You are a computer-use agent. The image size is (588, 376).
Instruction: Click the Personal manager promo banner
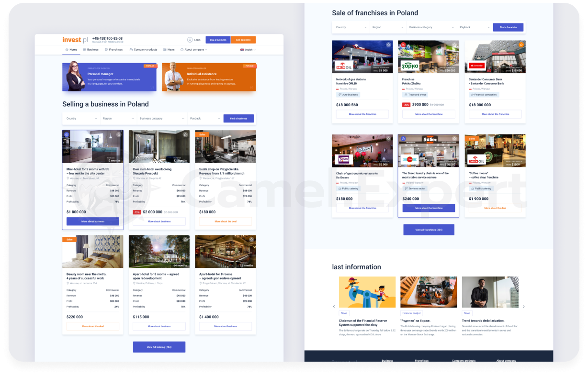(x=109, y=77)
